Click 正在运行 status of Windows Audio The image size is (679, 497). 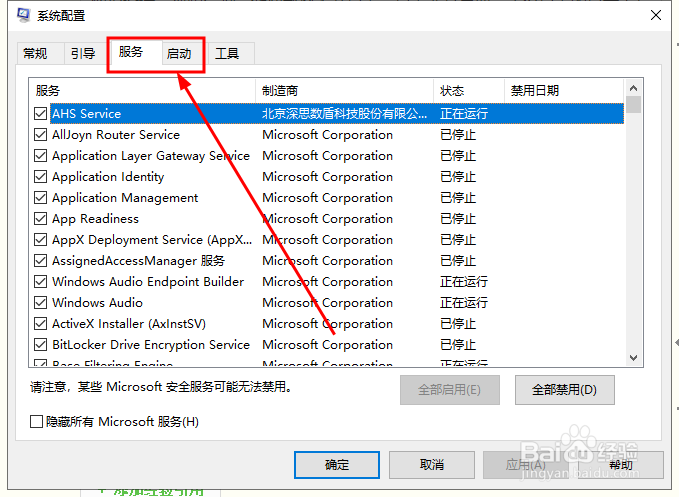click(x=464, y=303)
